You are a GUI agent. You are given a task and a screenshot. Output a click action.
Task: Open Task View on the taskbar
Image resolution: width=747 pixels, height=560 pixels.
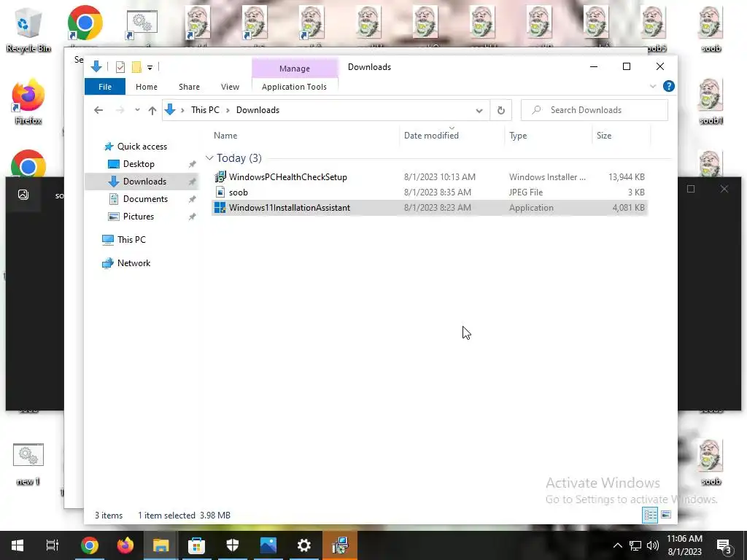point(53,545)
